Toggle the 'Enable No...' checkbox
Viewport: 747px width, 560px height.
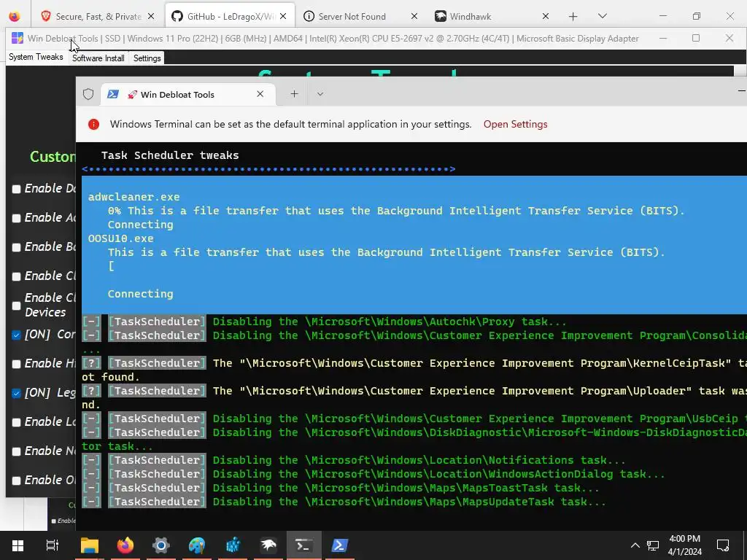coord(16,451)
